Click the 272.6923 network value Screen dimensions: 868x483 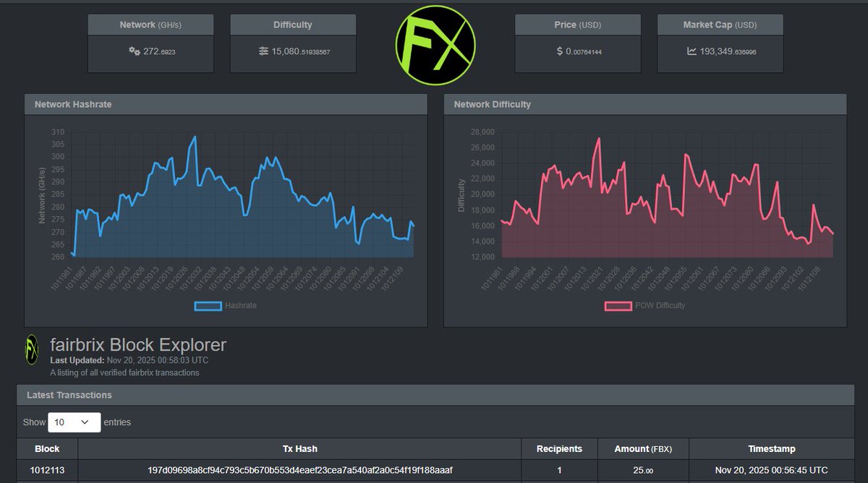[x=159, y=52]
